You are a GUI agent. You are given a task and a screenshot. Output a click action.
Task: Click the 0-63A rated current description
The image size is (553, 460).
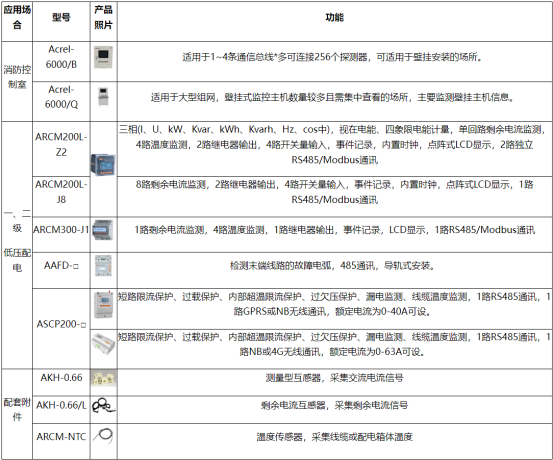pos(334,344)
